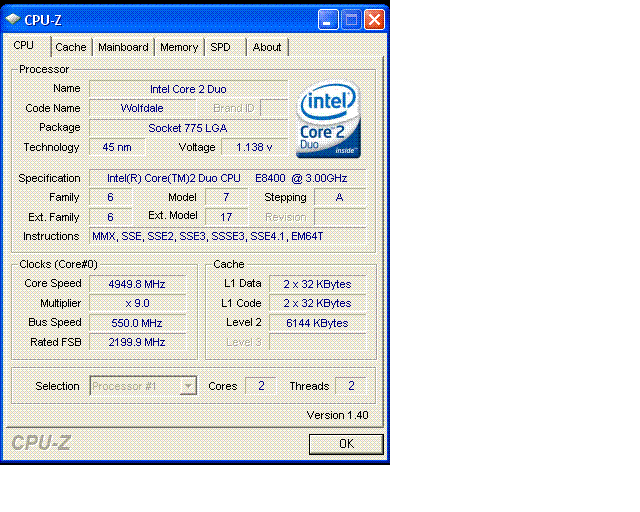The image size is (640, 512).
Task: Click the OK button
Action: coord(346,444)
